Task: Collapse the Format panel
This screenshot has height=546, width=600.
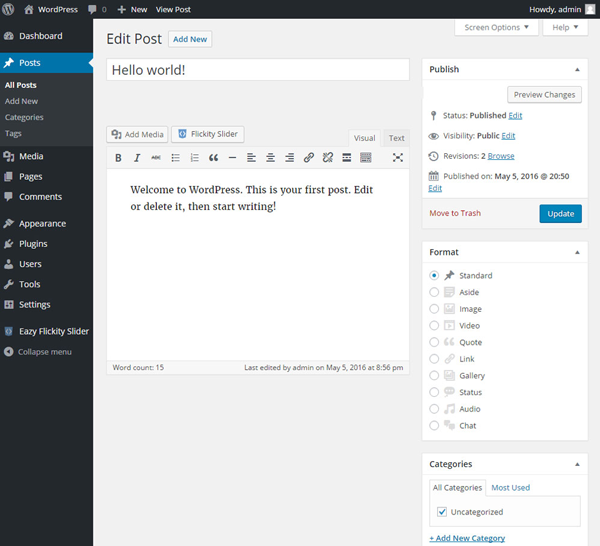Action: (x=577, y=253)
